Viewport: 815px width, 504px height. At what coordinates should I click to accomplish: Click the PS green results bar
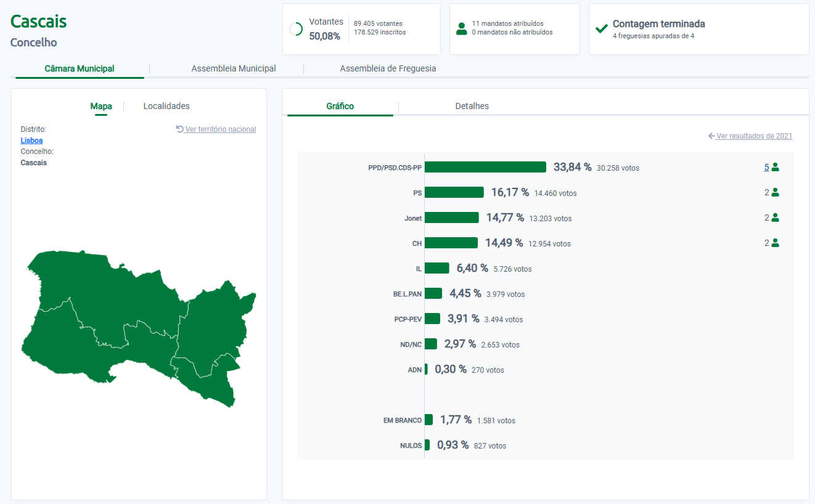454,192
